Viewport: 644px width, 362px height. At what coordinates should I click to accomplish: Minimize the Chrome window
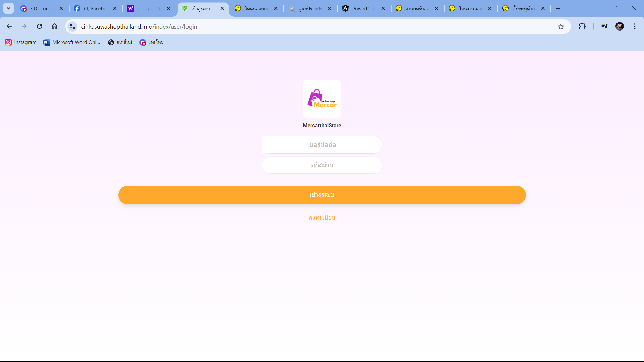(596, 8)
